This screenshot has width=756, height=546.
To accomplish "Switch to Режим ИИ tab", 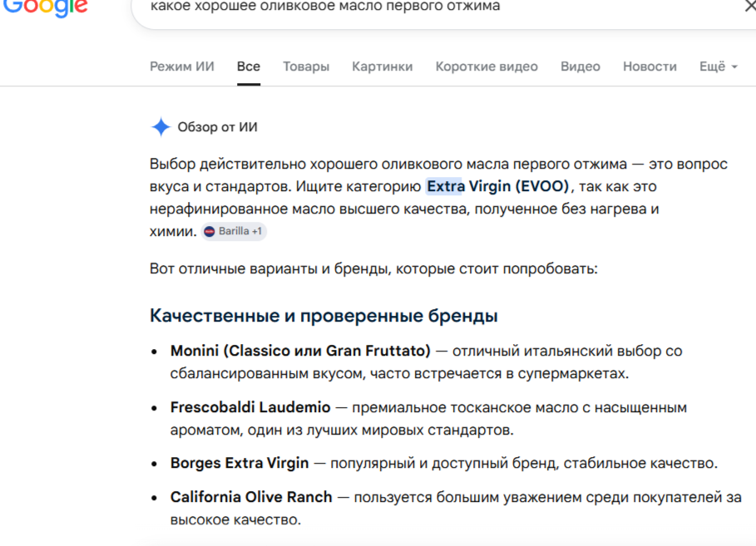I will click(182, 66).
